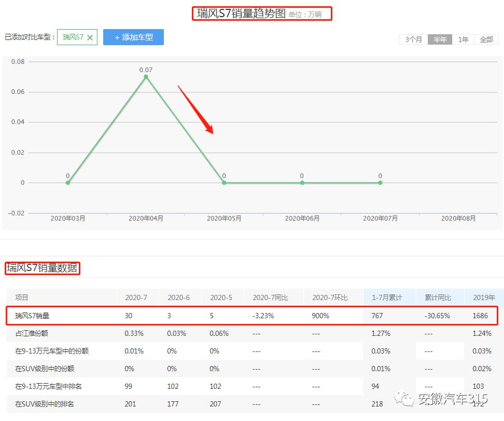
Task: Click the 瑞风S7销量趋势图 chart title
Action: point(241,13)
